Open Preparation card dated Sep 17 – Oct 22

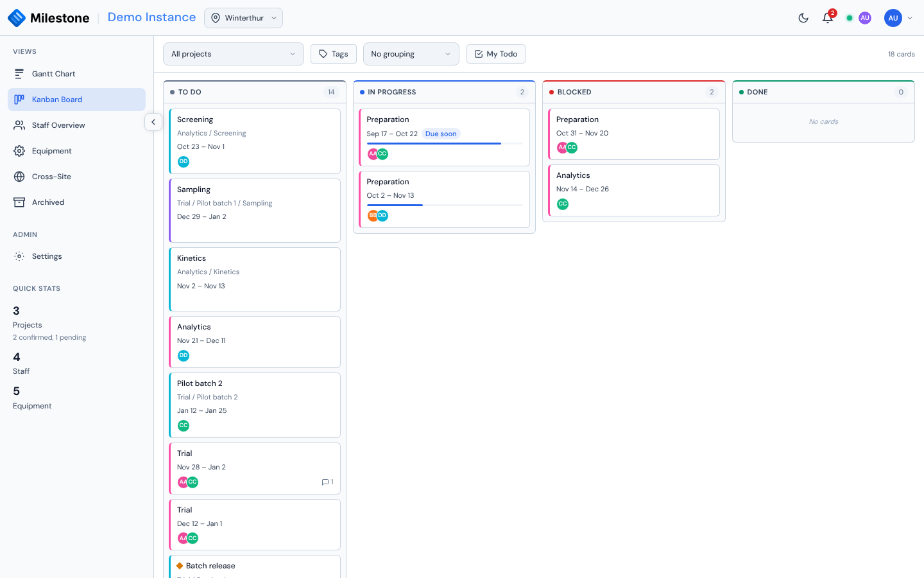(x=445, y=137)
